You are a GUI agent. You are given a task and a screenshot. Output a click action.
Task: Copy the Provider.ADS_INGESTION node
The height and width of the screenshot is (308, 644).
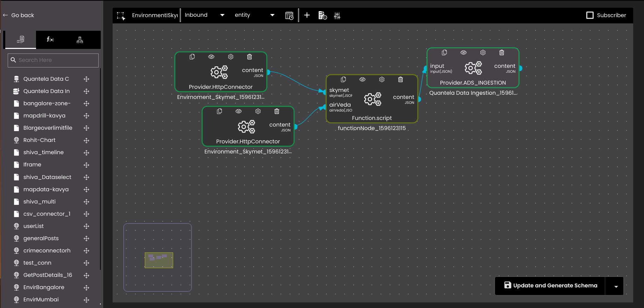click(x=444, y=52)
